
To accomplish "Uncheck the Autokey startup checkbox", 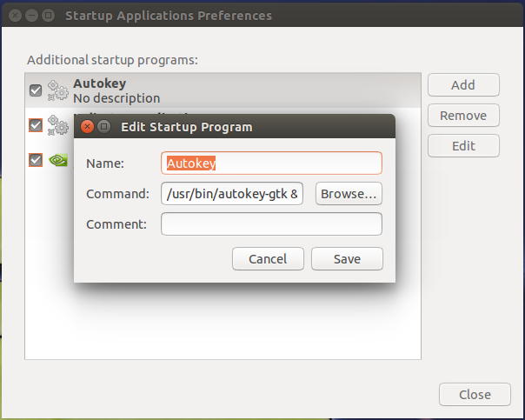I will pyautogui.click(x=36, y=90).
